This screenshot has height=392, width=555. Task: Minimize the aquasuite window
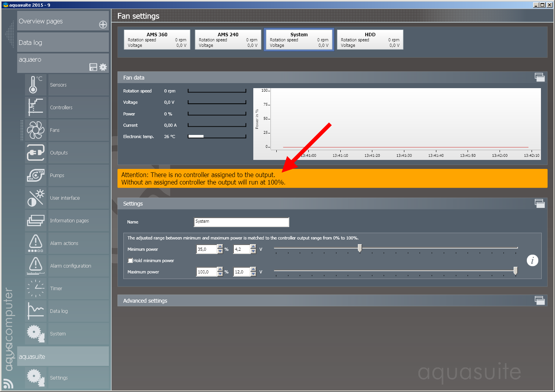(x=536, y=5)
